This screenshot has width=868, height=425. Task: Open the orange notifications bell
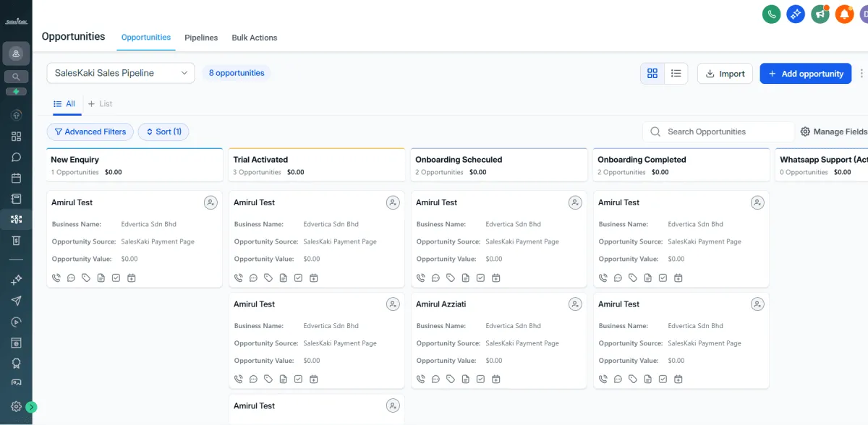pos(844,14)
